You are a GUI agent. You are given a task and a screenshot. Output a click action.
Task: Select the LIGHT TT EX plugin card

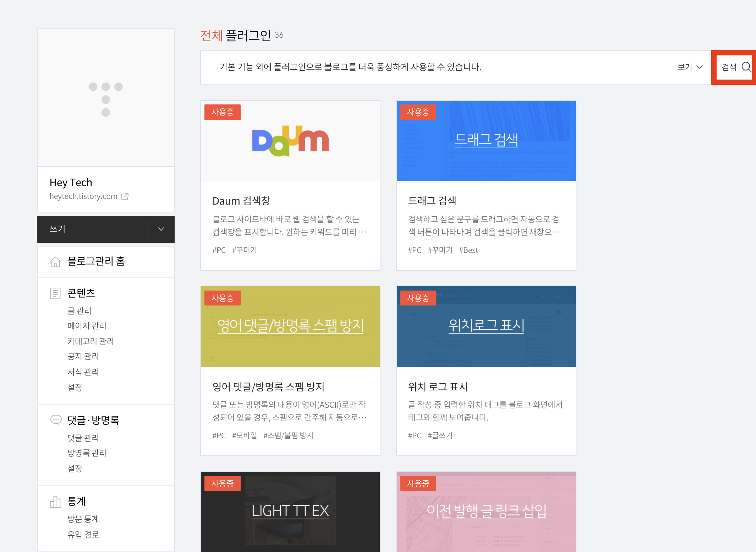pos(290,511)
